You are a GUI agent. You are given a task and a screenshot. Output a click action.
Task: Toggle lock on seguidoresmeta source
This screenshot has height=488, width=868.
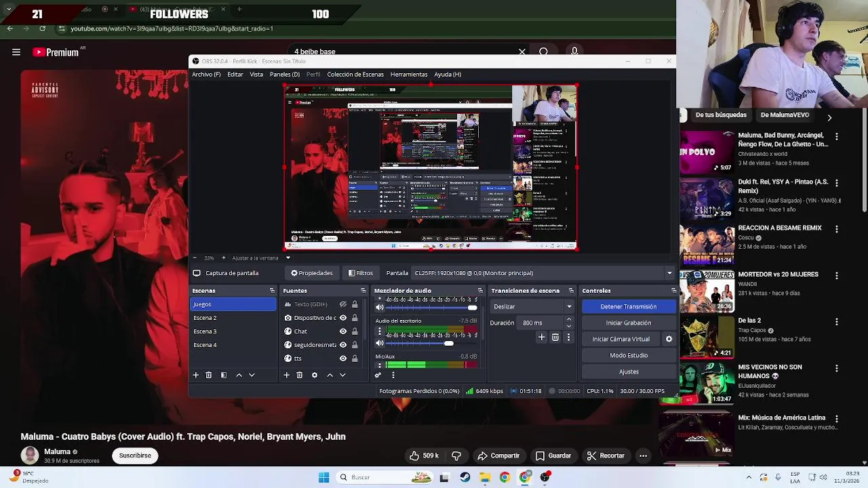(x=355, y=345)
